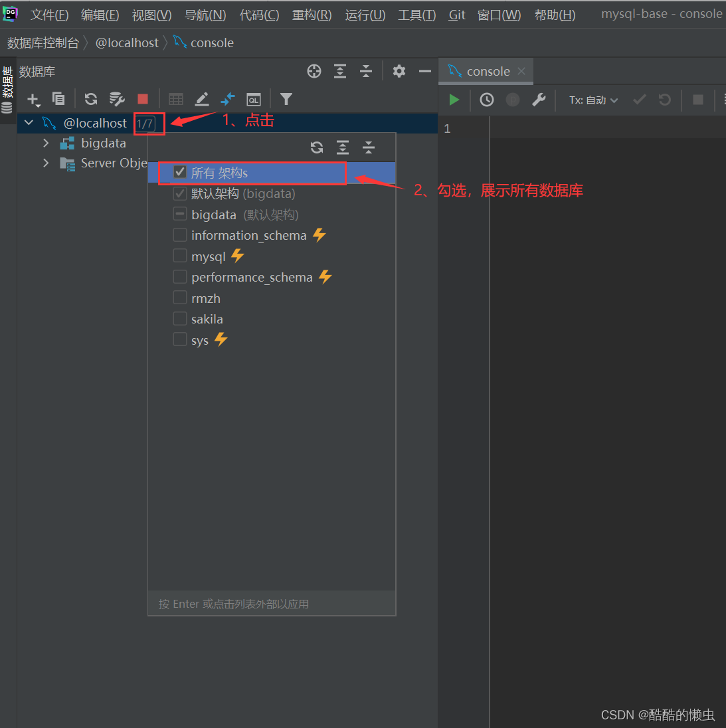Screen dimensions: 726x728
Task: Click @localhost breadcrumb in navigation bar
Action: click(x=127, y=43)
